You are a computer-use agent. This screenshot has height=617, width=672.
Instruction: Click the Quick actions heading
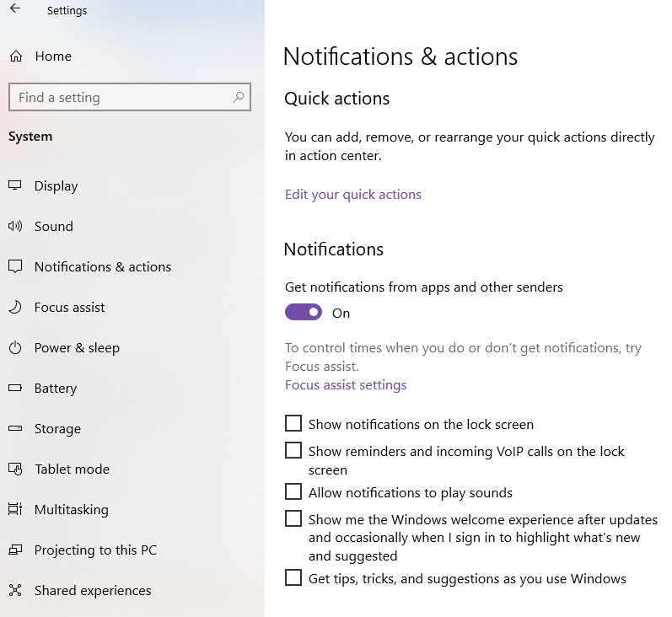(x=337, y=99)
